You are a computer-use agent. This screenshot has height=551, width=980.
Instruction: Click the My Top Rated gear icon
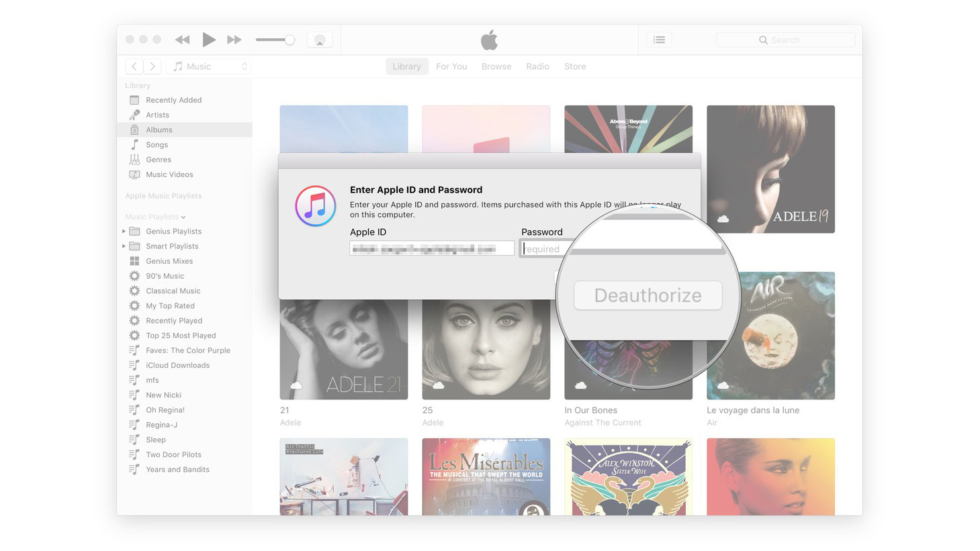pos(134,305)
